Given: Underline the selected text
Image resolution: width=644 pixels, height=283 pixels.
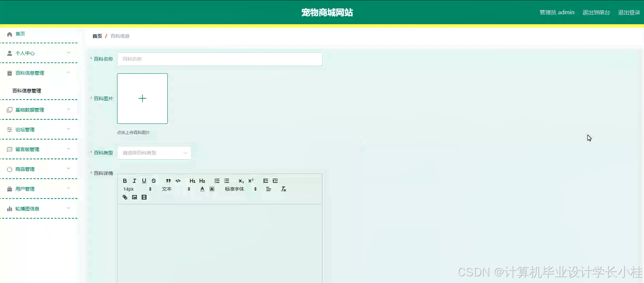Looking at the screenshot, I should pyautogui.click(x=144, y=181).
